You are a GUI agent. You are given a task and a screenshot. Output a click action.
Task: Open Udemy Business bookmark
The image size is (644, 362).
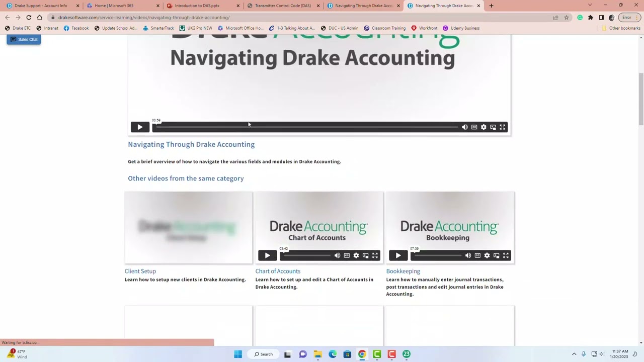(x=461, y=28)
